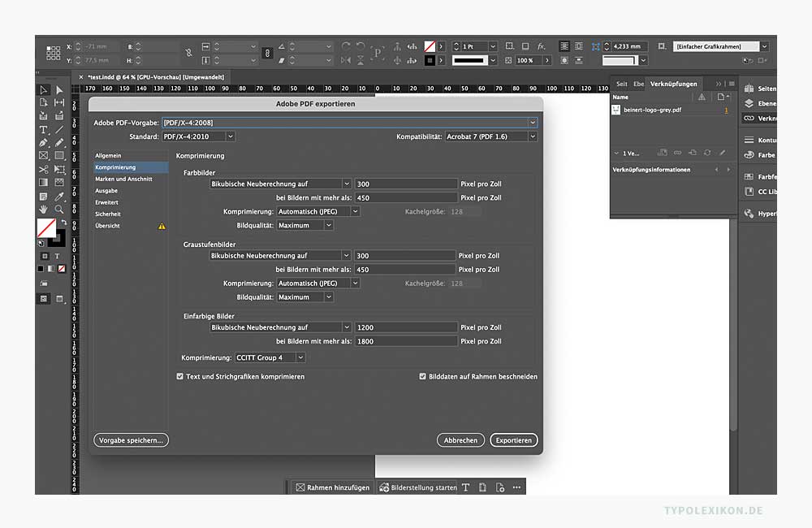
Task: Open the Adobe PDF-Vorgabe dropdown
Action: point(532,122)
